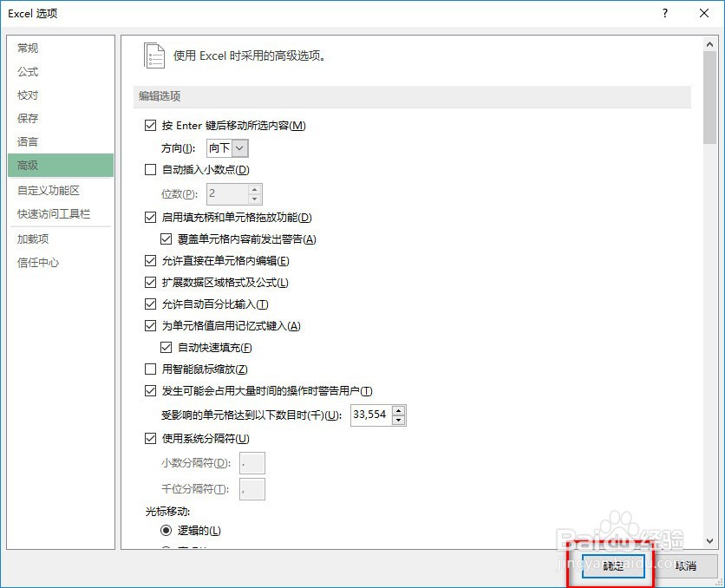Toggle 发生可能会占用大量时间的操作时警告用户 checkbox
Image resolution: width=725 pixels, height=588 pixels.
click(x=150, y=390)
